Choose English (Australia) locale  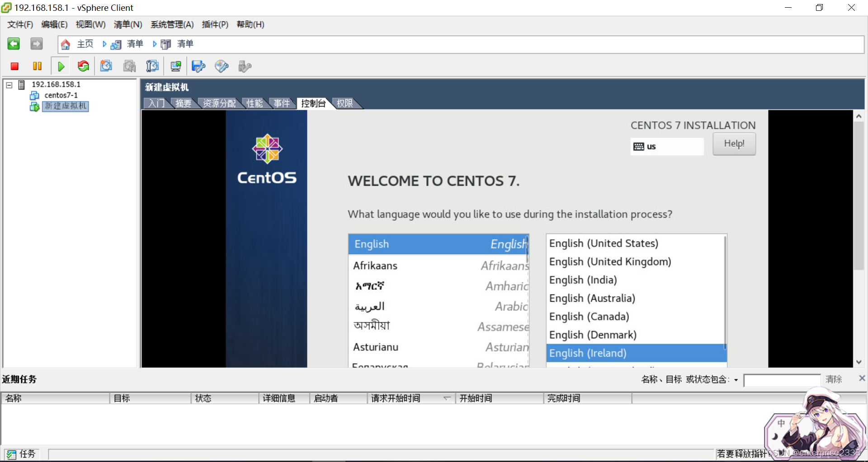pos(635,298)
